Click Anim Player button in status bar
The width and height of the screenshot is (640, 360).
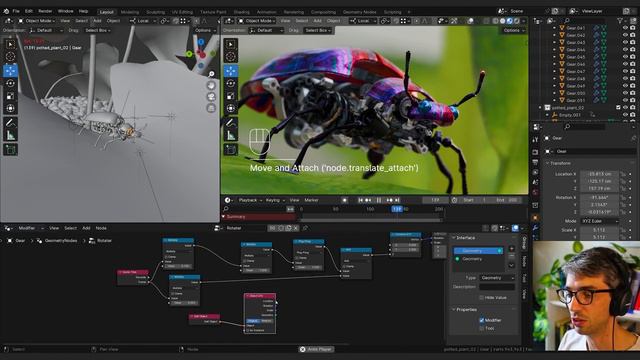coord(316,349)
